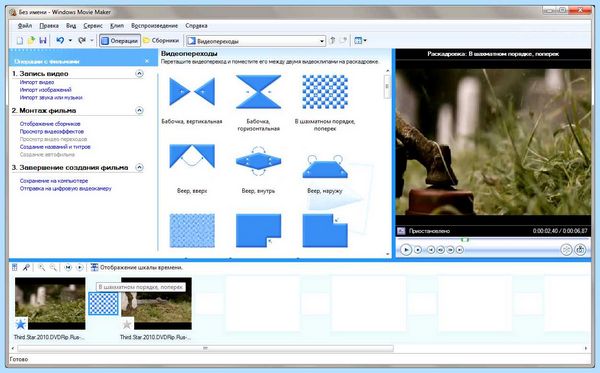Screen dimensions: 600x373
Task: Click the preview seek bar
Action: tap(492, 240)
